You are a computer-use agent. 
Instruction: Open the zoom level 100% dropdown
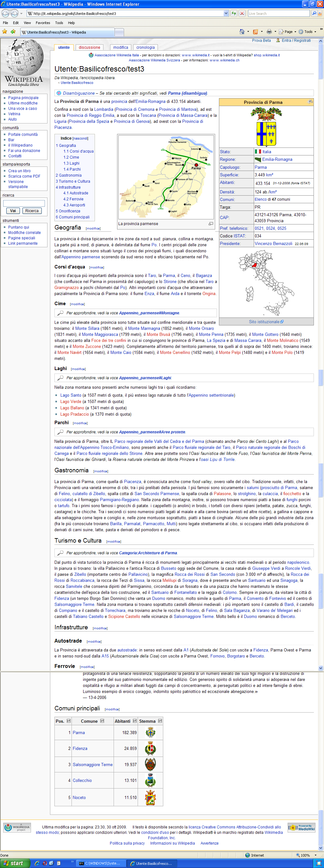[315, 855]
